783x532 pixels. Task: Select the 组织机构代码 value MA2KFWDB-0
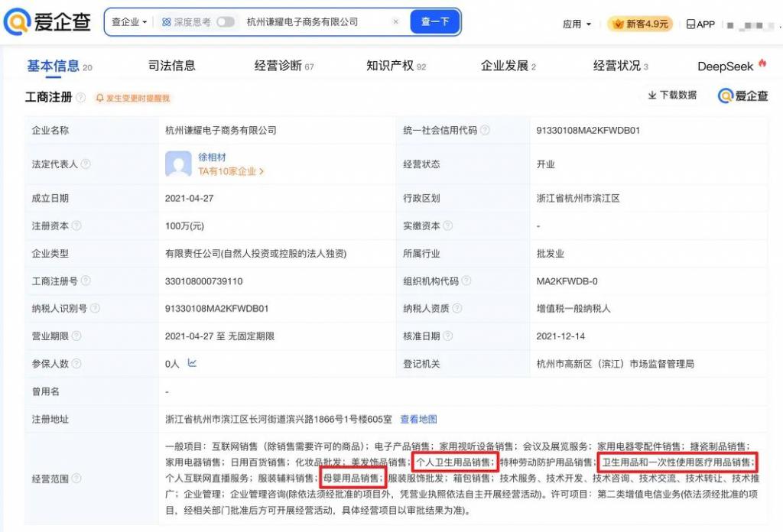(x=567, y=281)
